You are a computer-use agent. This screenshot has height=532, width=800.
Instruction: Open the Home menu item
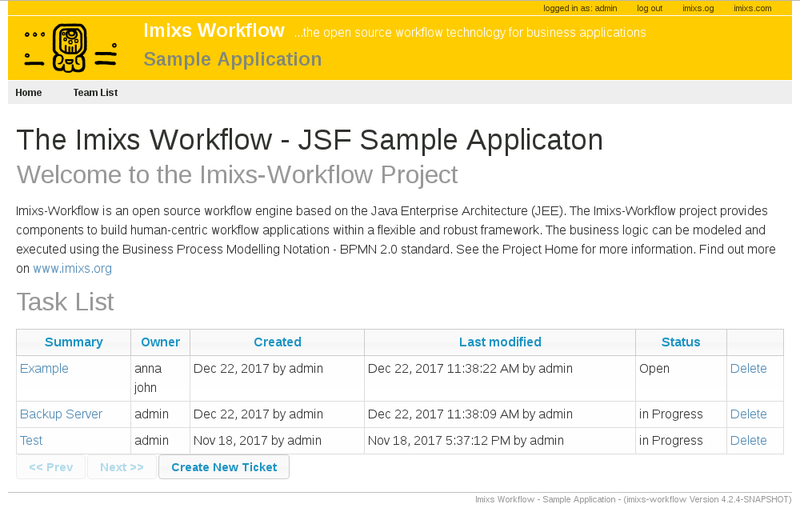(x=29, y=92)
